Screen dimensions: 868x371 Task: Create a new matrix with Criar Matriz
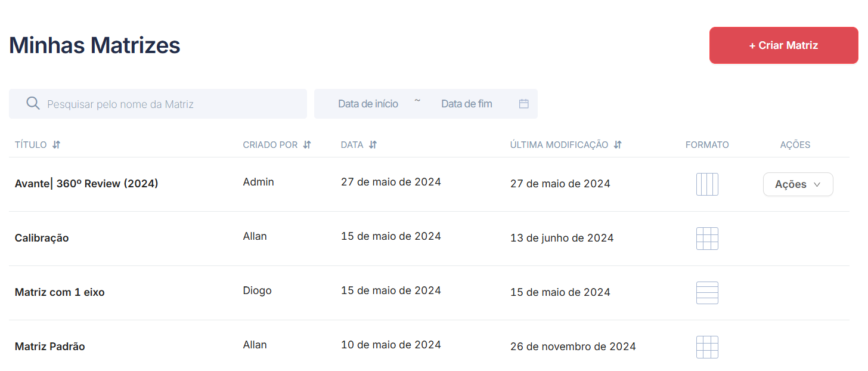pos(783,45)
